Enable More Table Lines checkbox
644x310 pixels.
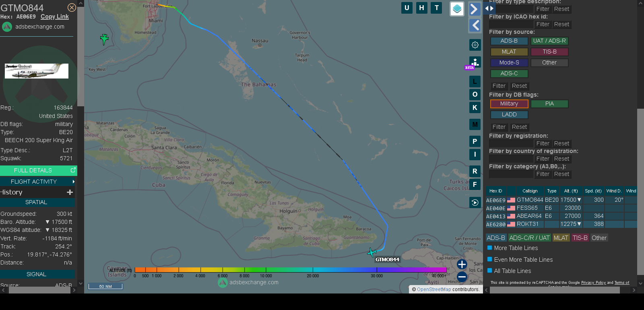coord(490,248)
